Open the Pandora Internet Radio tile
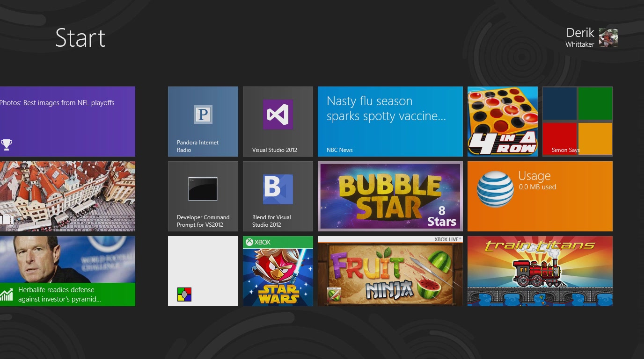The width and height of the screenshot is (644, 359). (x=203, y=122)
